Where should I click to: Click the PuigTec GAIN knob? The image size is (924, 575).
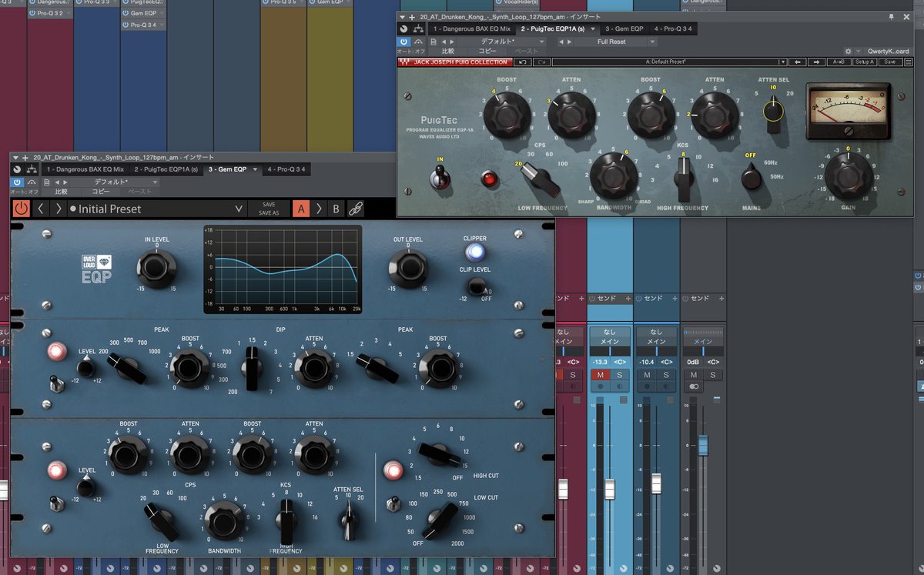pos(848,176)
